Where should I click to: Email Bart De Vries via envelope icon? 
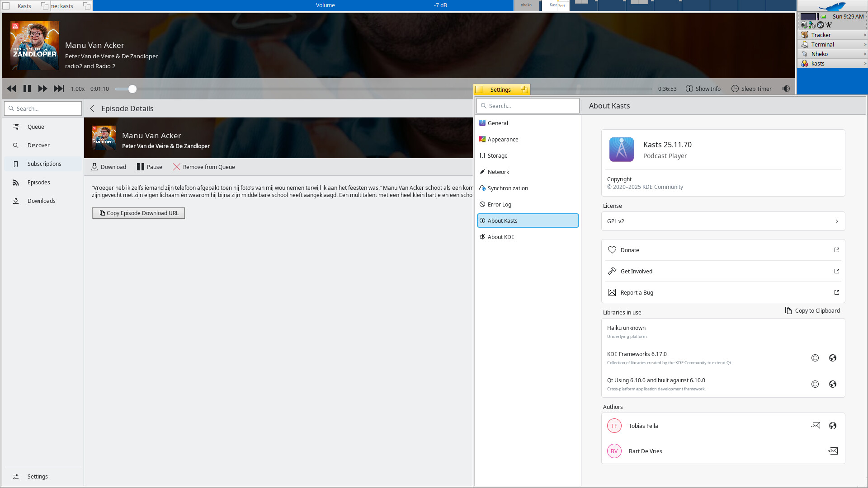pyautogui.click(x=832, y=451)
